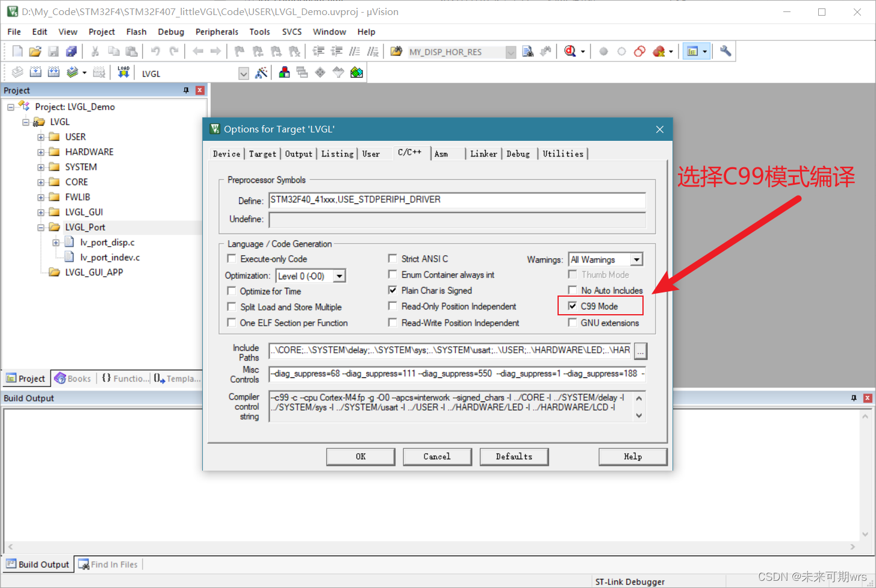Screen dimensions: 876x588
Task: Open Options for Target magic wand icon
Action: (261, 73)
